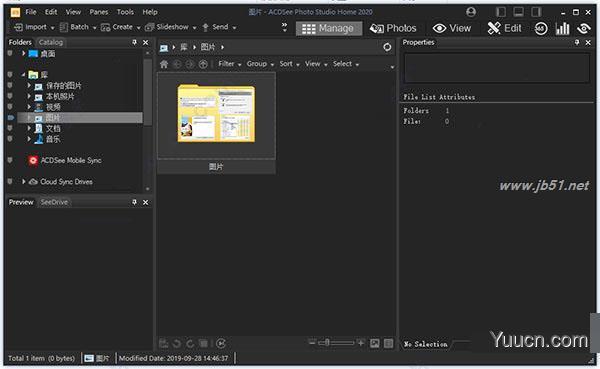Close the Folders pane

click(x=145, y=42)
